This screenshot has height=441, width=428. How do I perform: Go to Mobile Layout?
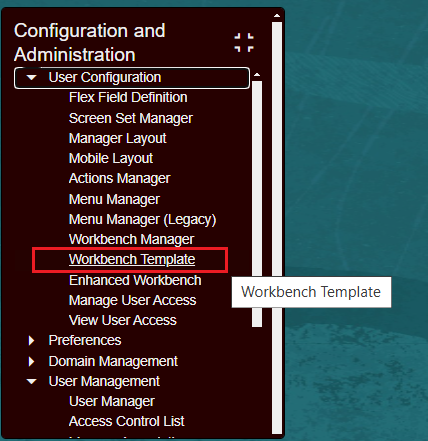(111, 158)
